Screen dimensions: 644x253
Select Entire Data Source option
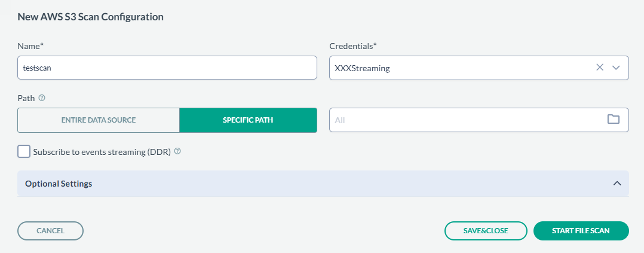pos(99,120)
